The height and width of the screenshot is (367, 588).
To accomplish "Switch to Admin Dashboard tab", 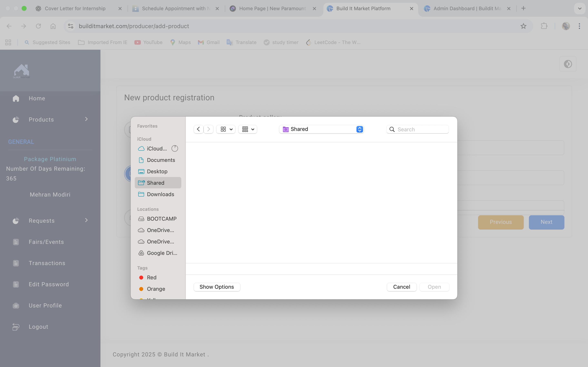I will [x=467, y=9].
